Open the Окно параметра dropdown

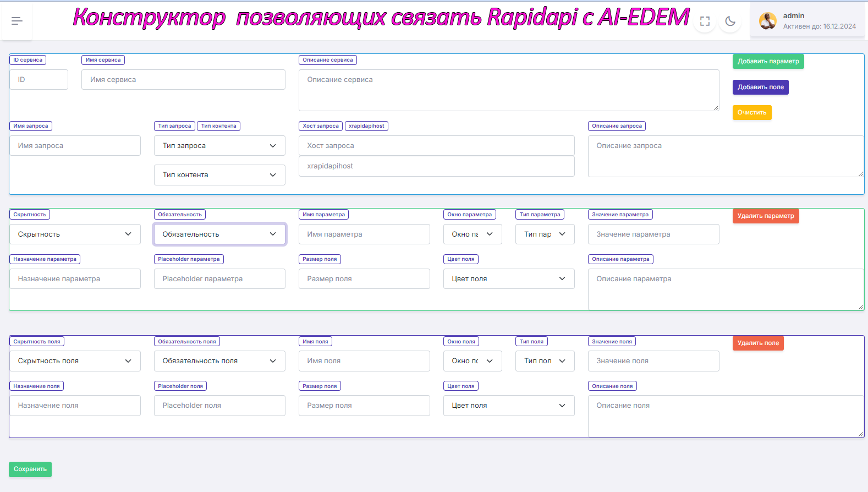(473, 234)
